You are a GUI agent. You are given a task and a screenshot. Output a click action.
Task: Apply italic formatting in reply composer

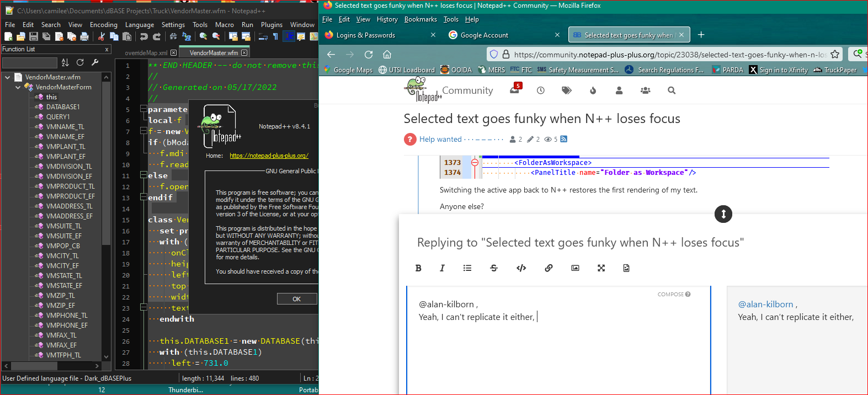point(442,268)
